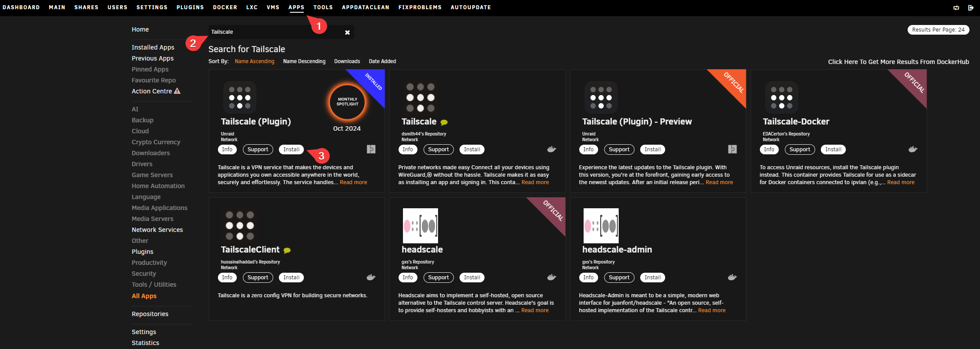Install the Tailscale (Plugin) app
Image resolution: width=980 pixels, height=349 pixels.
tap(291, 150)
